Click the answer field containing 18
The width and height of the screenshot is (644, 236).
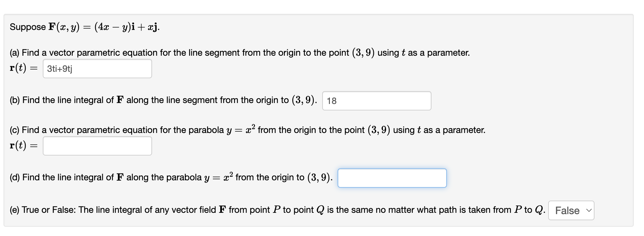[x=376, y=101]
